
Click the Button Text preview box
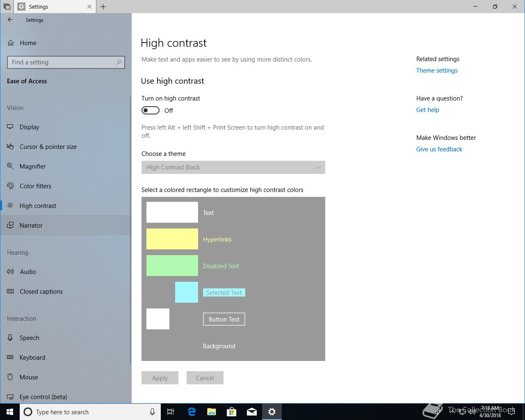tap(224, 319)
